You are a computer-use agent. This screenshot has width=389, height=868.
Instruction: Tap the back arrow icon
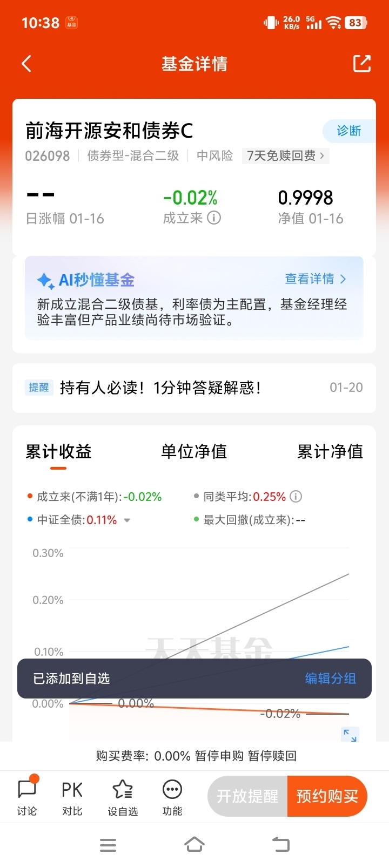(x=26, y=64)
